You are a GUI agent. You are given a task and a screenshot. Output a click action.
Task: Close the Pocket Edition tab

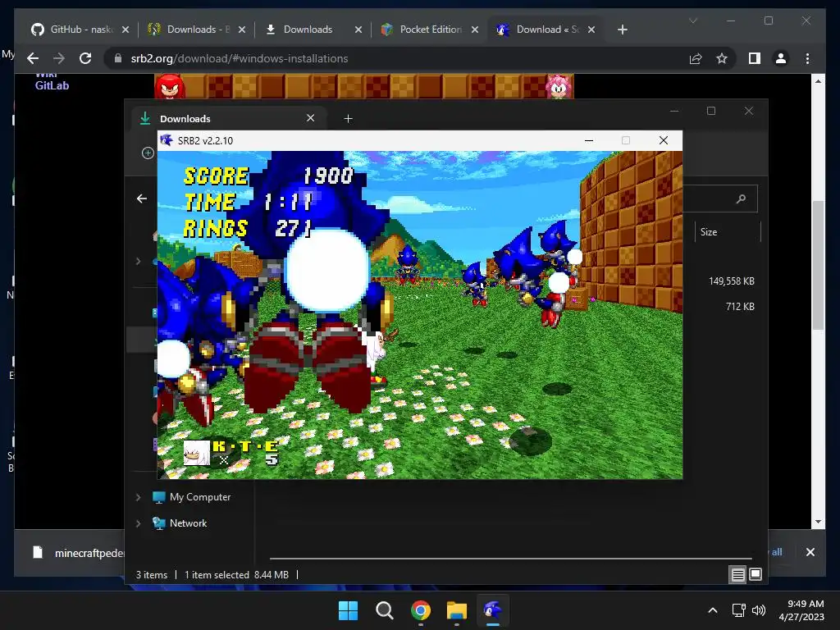pyautogui.click(x=475, y=30)
